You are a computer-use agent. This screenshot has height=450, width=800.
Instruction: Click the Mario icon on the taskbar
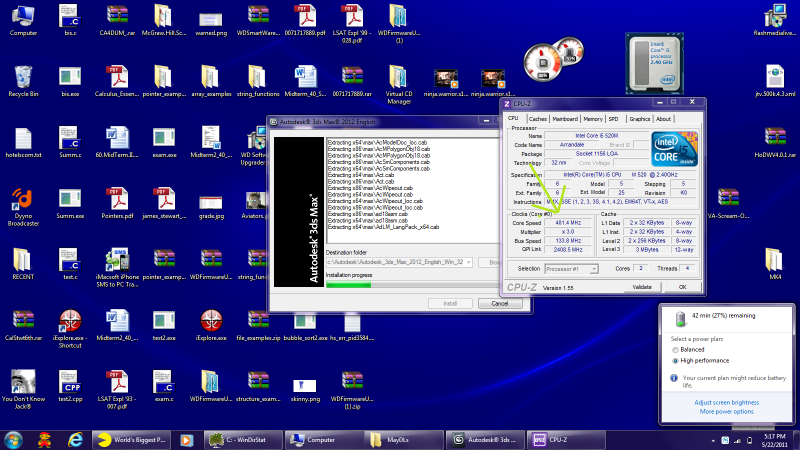point(45,440)
